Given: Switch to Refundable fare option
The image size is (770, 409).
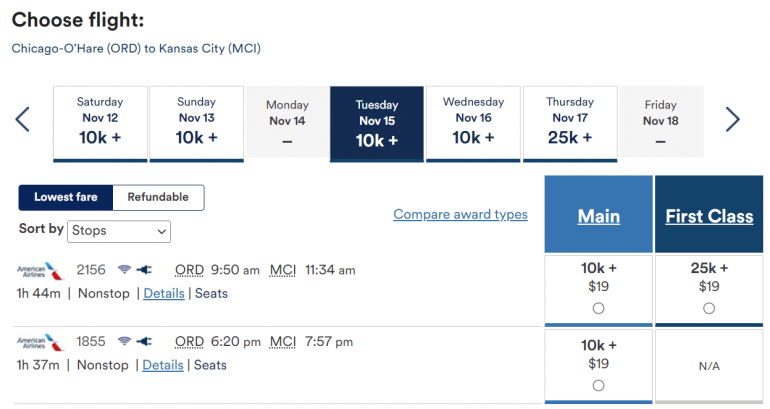Looking at the screenshot, I should pyautogui.click(x=158, y=197).
